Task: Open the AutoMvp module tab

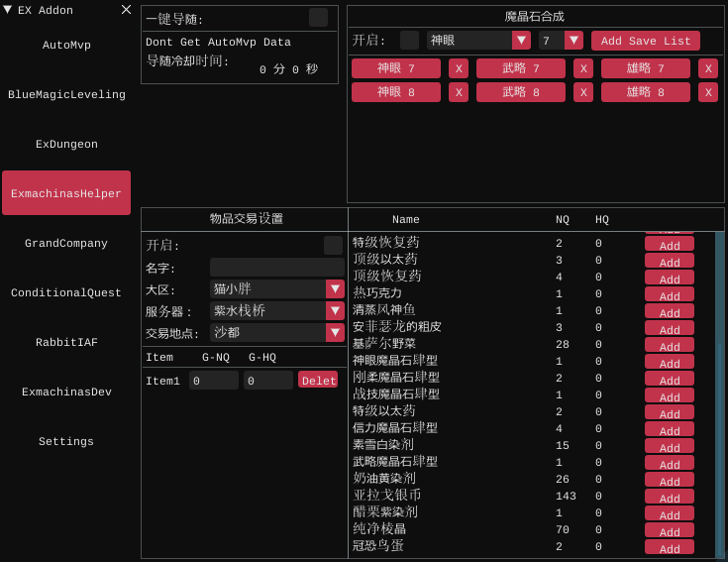Action: 66,45
